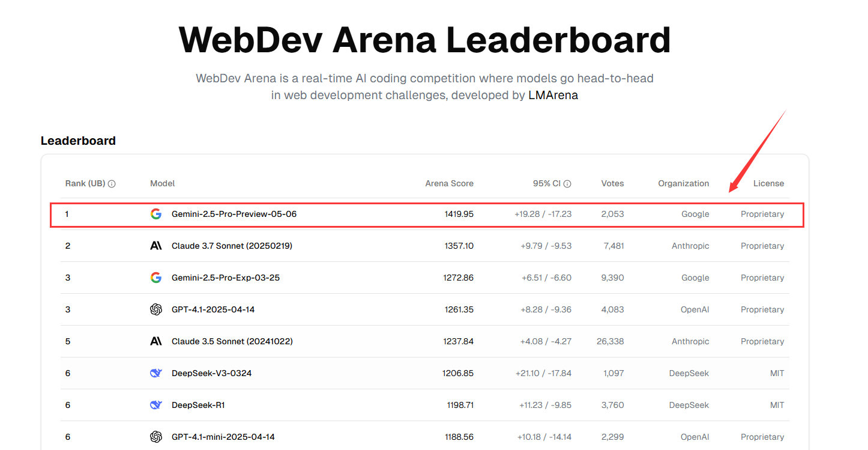
Task: Sort by the Votes column header
Action: point(612,183)
